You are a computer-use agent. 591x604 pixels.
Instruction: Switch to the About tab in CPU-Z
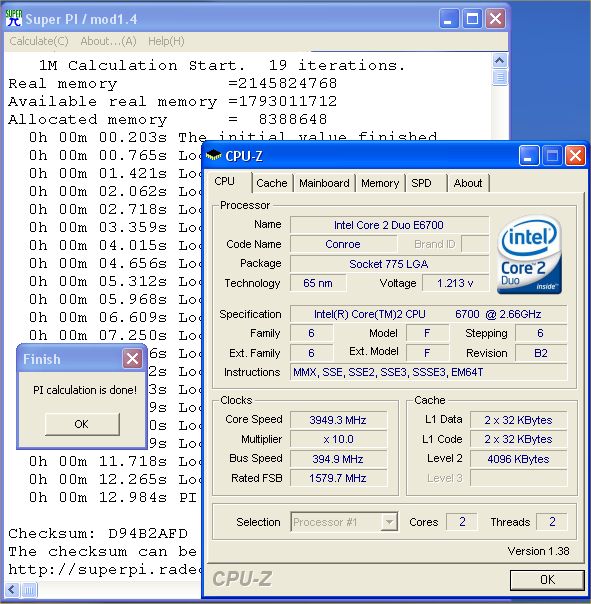[468, 183]
